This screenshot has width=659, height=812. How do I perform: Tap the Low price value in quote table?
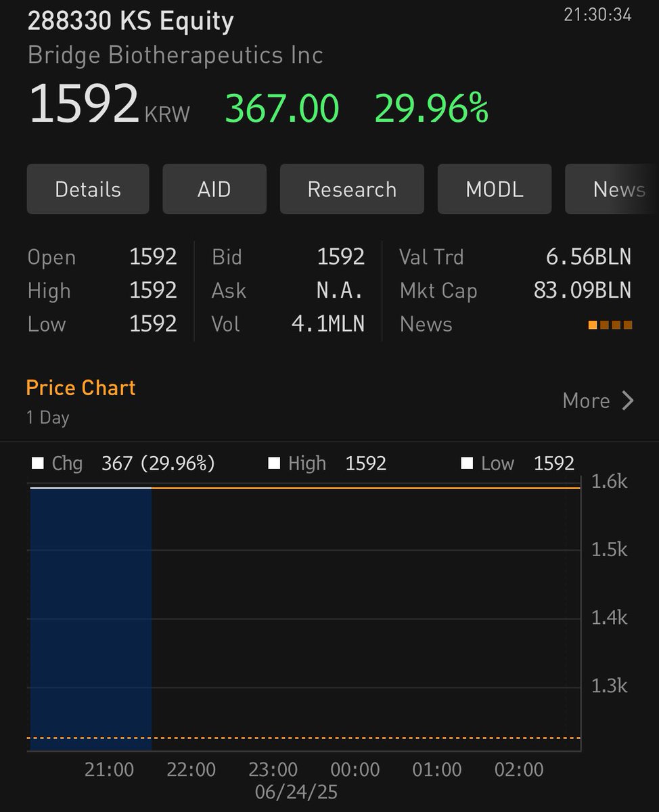click(x=153, y=323)
